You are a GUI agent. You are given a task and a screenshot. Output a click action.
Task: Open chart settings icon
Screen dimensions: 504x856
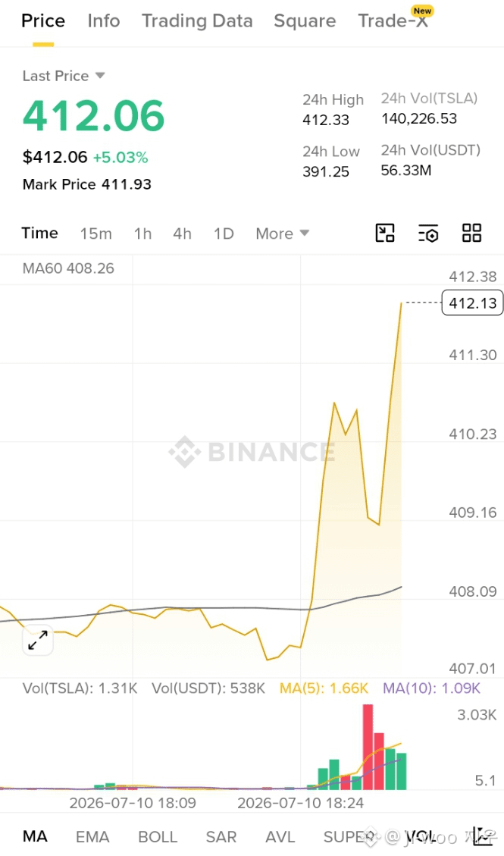[428, 233]
